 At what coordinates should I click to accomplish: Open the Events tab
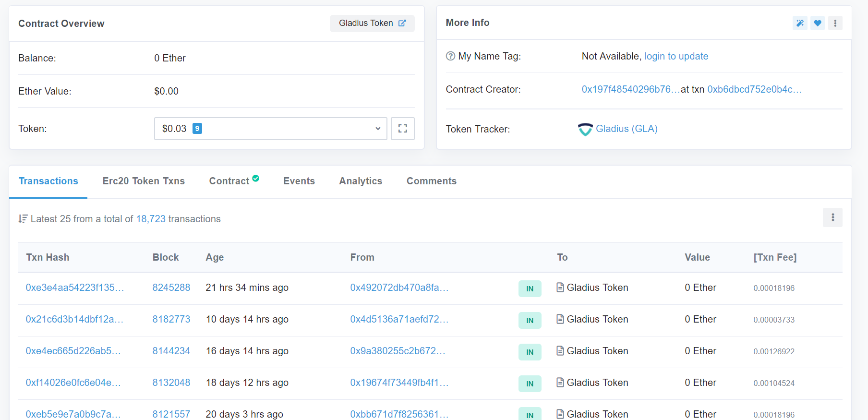(299, 181)
